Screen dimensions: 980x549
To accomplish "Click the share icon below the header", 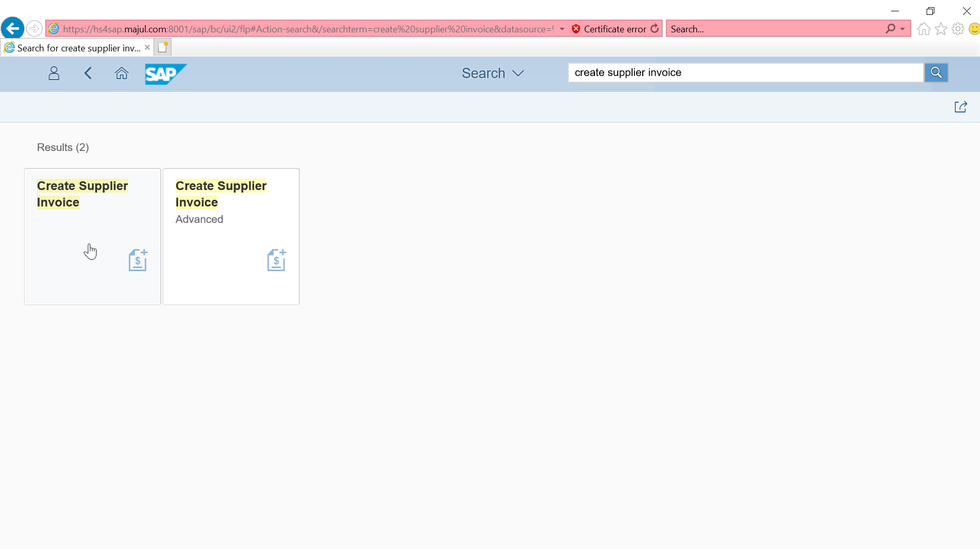I will point(962,107).
